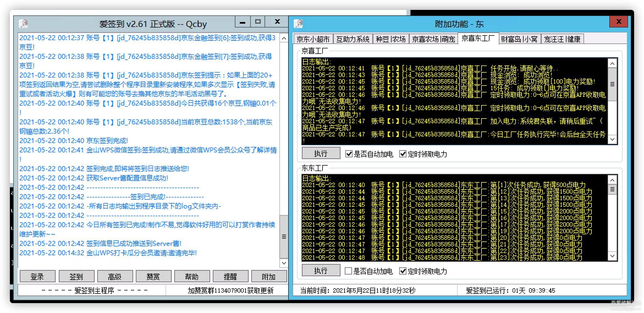Click 东东工厂 log scroll down arrow

point(612,256)
